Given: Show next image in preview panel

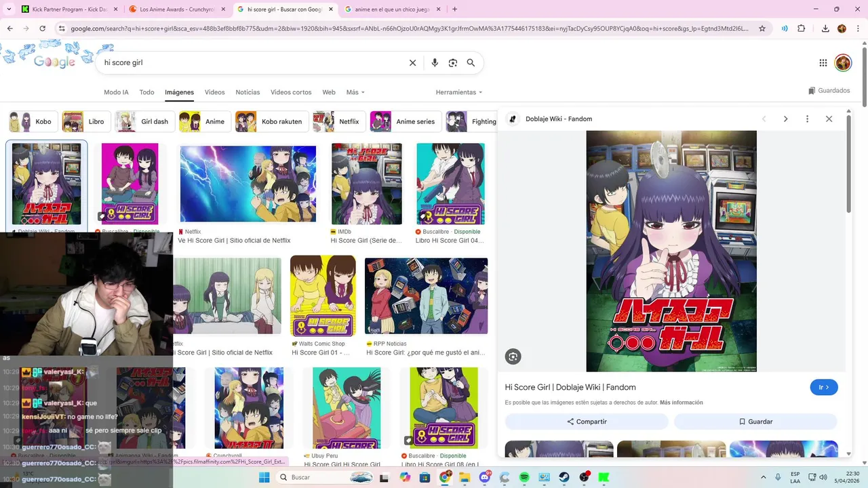Looking at the screenshot, I should click(x=785, y=119).
